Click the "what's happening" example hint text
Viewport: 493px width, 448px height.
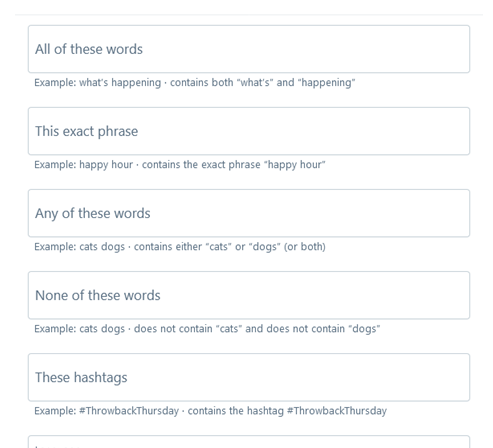[x=195, y=83]
